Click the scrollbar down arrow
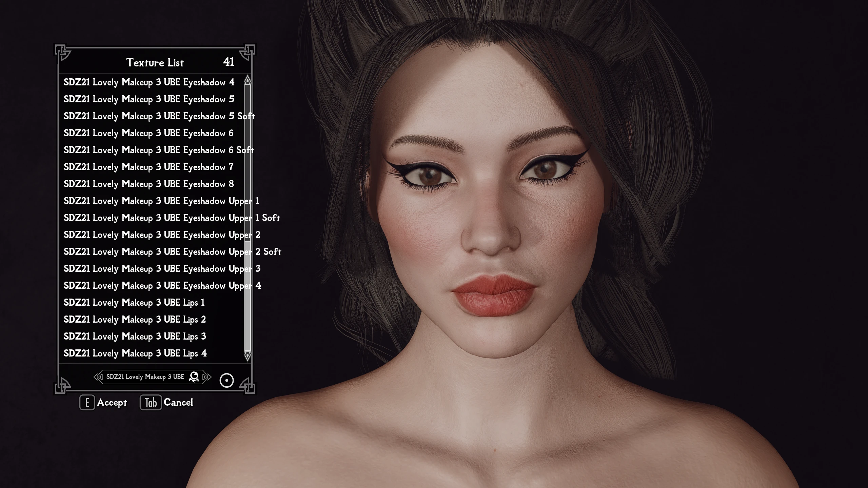The image size is (868, 488). point(248,356)
